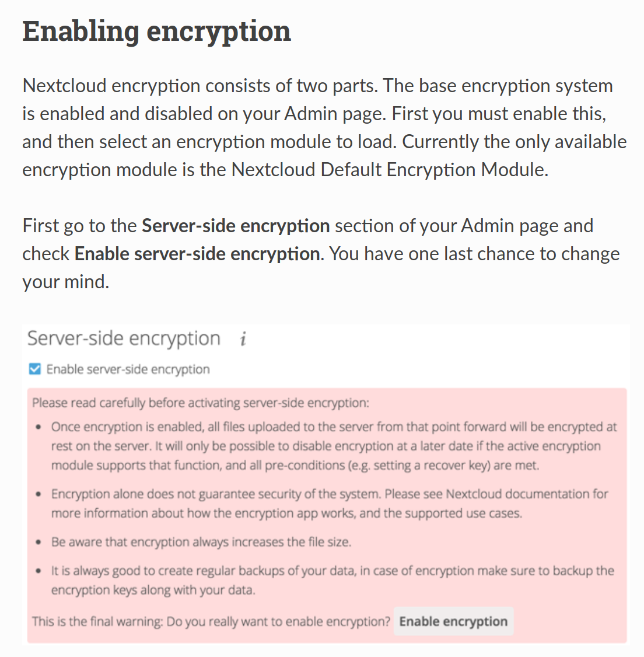
Task: Click the checkbox label Enable server-side encryption
Action: (x=127, y=369)
